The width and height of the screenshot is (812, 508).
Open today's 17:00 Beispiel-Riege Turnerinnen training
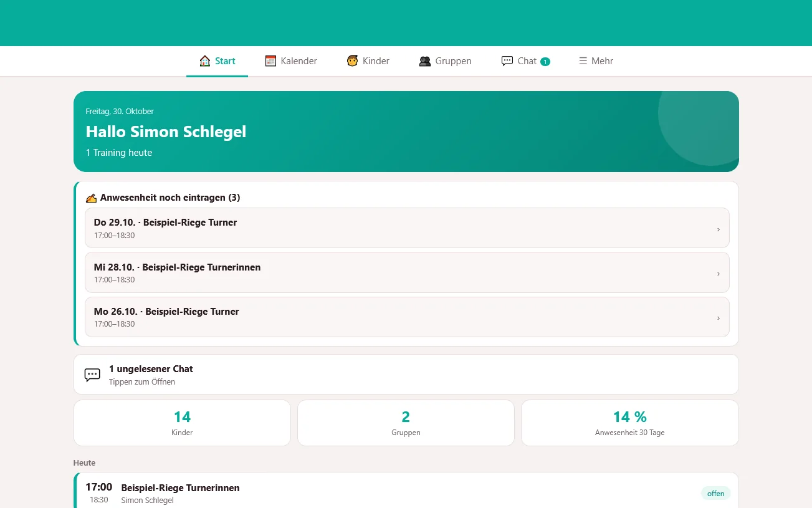[406, 491]
